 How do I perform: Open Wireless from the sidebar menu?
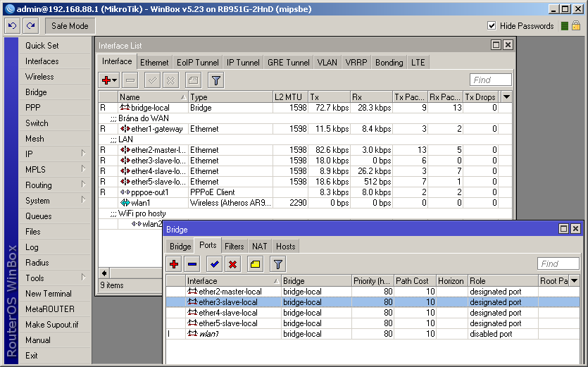pyautogui.click(x=39, y=77)
